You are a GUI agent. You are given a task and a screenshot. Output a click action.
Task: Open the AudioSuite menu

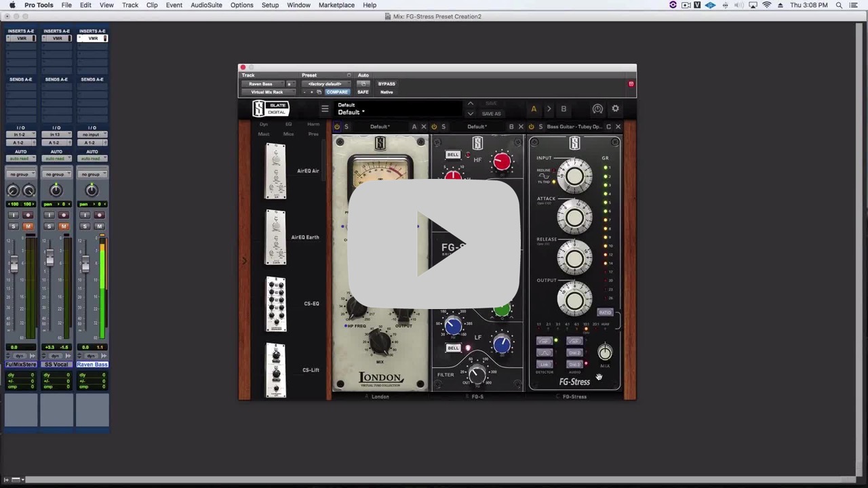[x=206, y=5]
